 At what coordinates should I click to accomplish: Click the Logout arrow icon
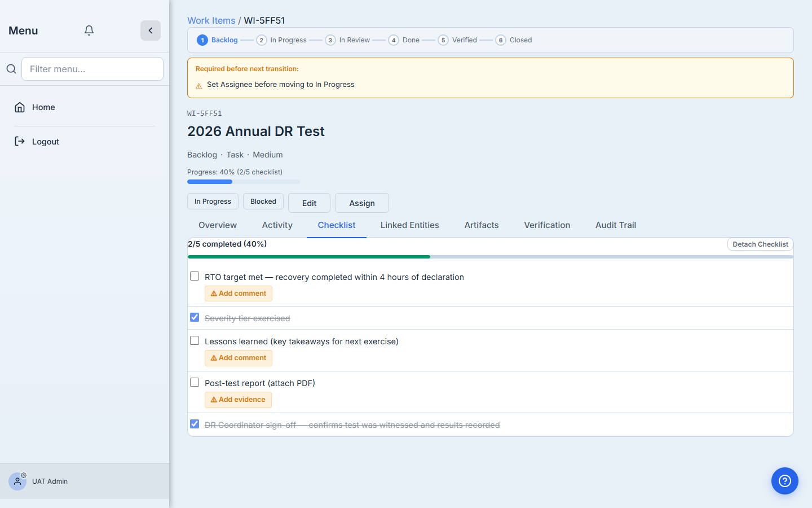[20, 141]
